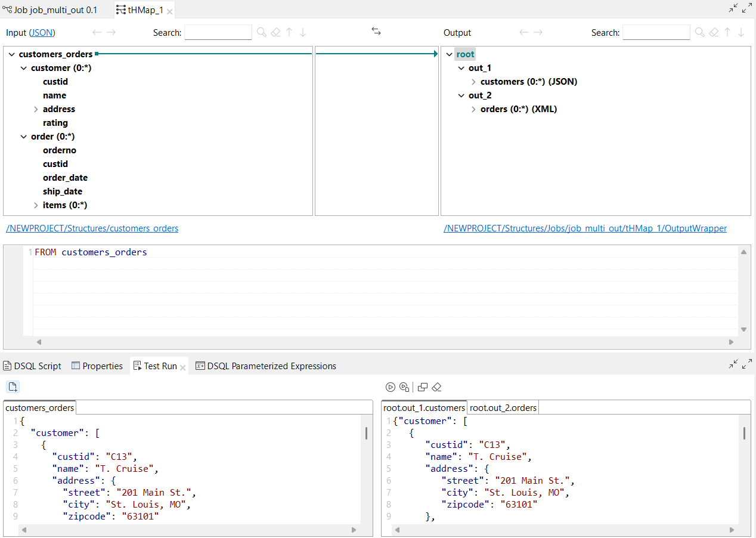Clear the input search with the eraser icon
The height and width of the screenshot is (538, 756).
(275, 32)
